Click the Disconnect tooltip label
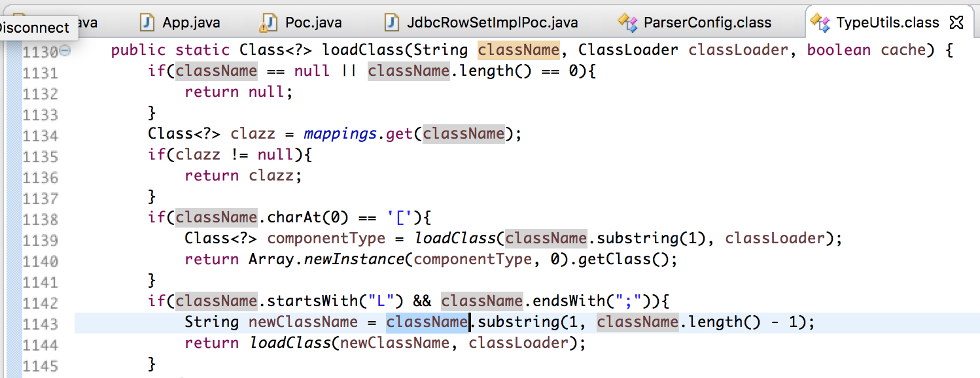 [x=34, y=27]
